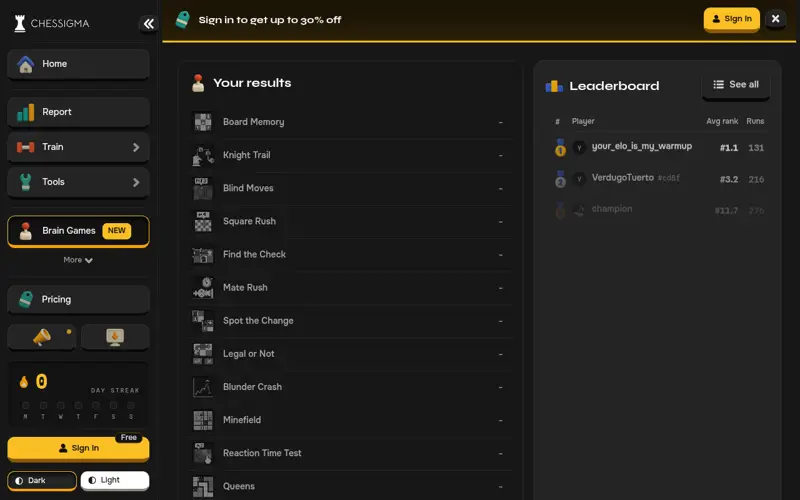Click the streak flame icon
The height and width of the screenshot is (500, 800).
(x=23, y=382)
